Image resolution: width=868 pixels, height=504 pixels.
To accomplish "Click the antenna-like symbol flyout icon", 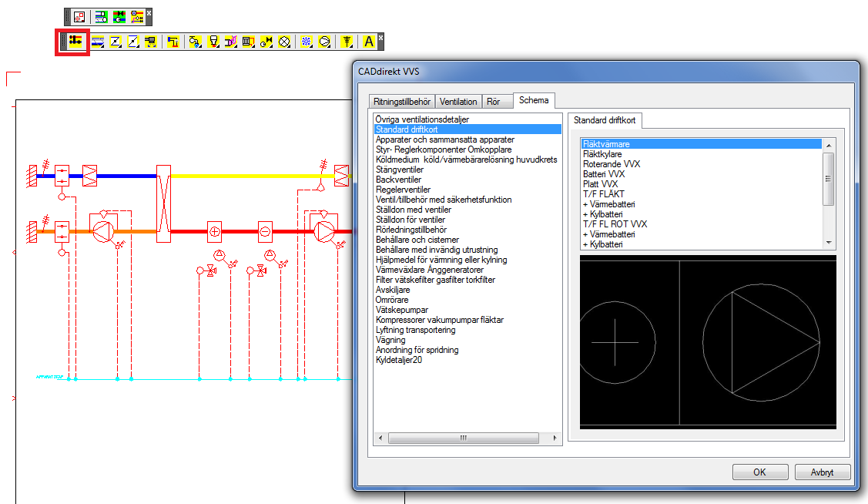I will (x=347, y=42).
